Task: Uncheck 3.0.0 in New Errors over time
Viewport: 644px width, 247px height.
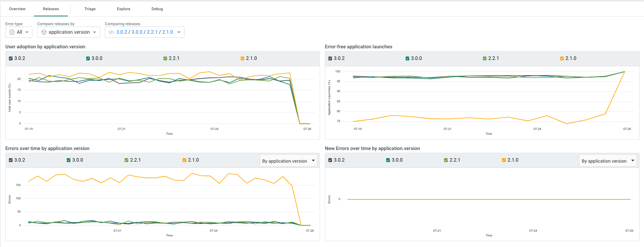Action: pos(388,160)
